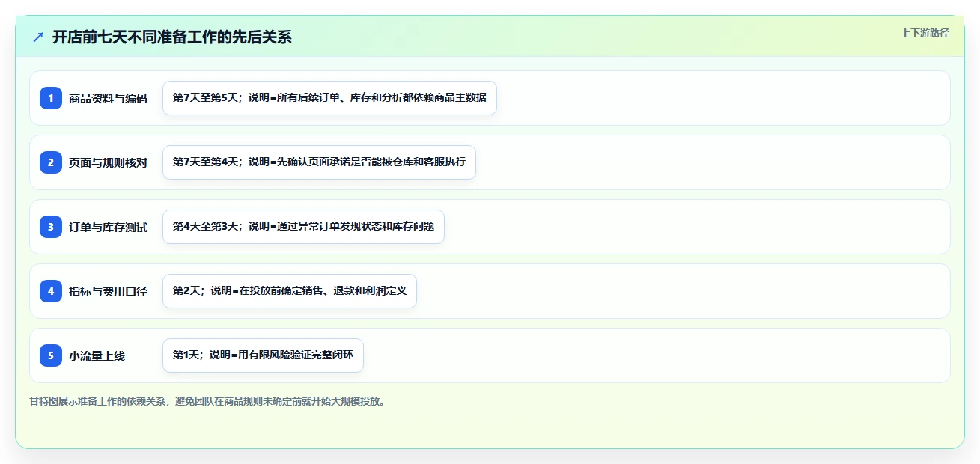Click the arrow icon beside the title
Viewport: 980px width, 464px height.
click(38, 37)
